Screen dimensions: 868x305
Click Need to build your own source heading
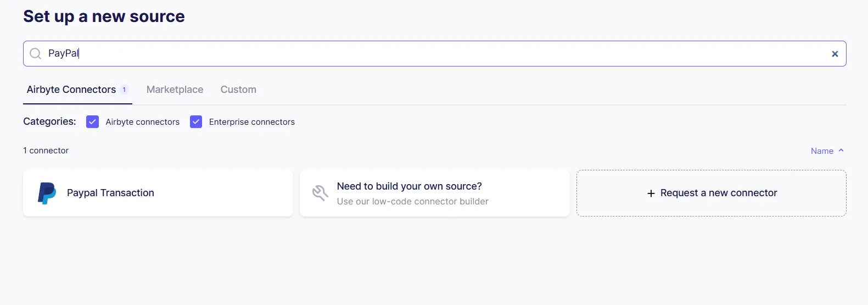(x=410, y=186)
